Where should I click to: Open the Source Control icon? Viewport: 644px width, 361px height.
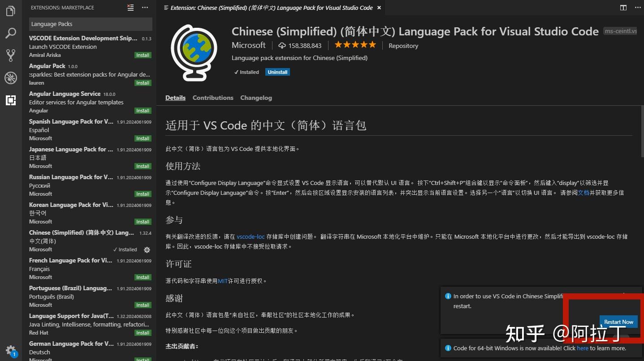[10, 55]
